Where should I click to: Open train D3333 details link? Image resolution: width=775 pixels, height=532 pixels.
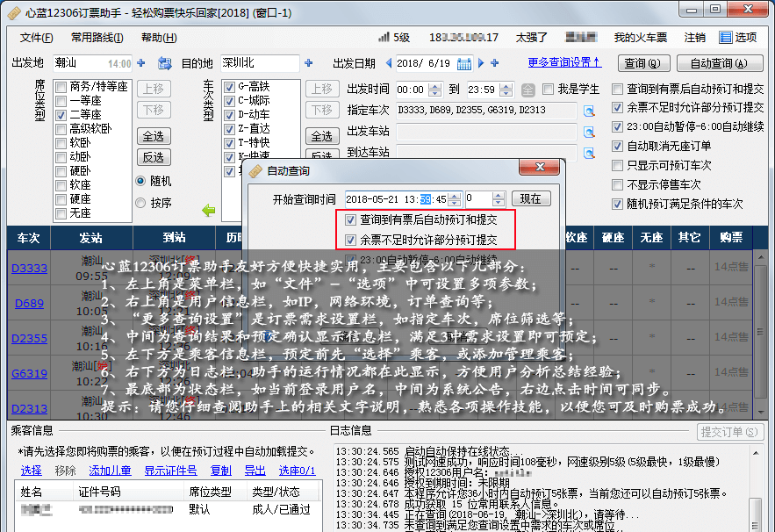click(x=29, y=268)
